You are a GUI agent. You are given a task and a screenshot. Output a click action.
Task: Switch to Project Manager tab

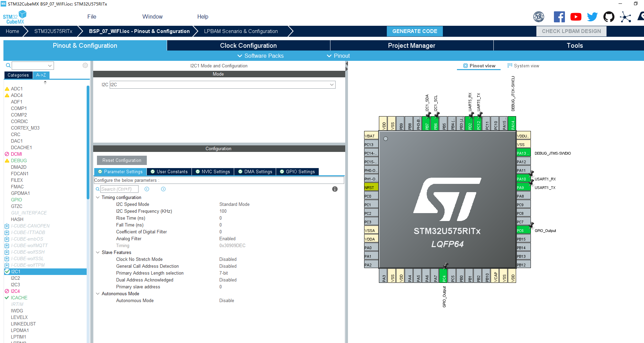tap(412, 45)
